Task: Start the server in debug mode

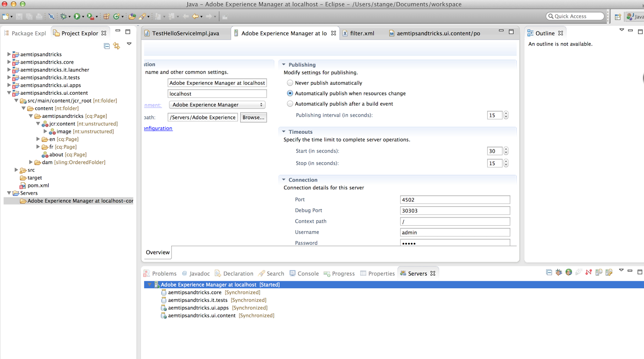Action: coord(559,272)
